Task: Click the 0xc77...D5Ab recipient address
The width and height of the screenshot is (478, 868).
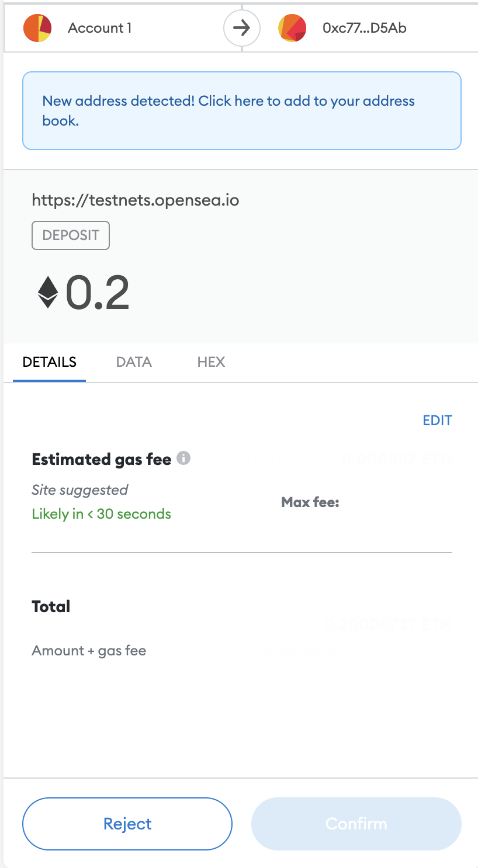Action: click(365, 28)
